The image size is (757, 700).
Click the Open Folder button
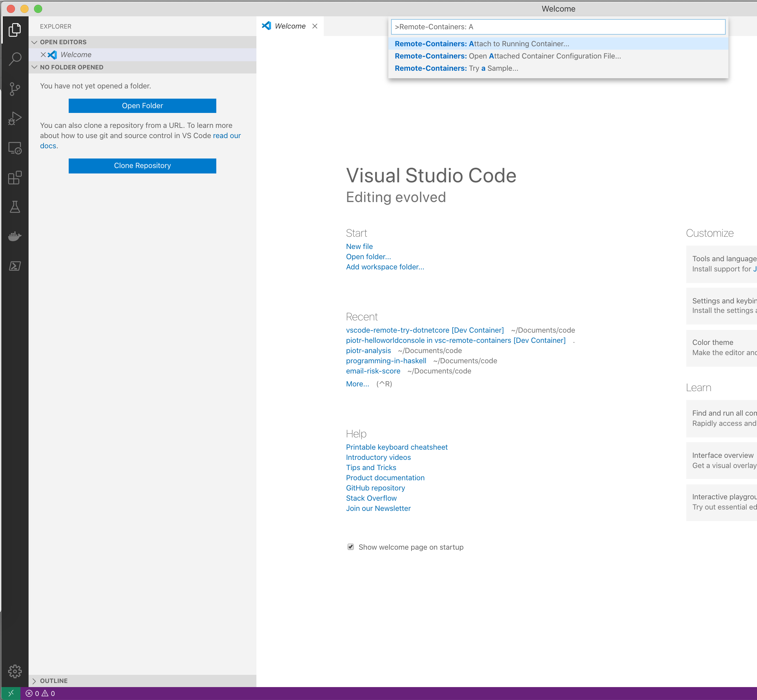pos(142,105)
